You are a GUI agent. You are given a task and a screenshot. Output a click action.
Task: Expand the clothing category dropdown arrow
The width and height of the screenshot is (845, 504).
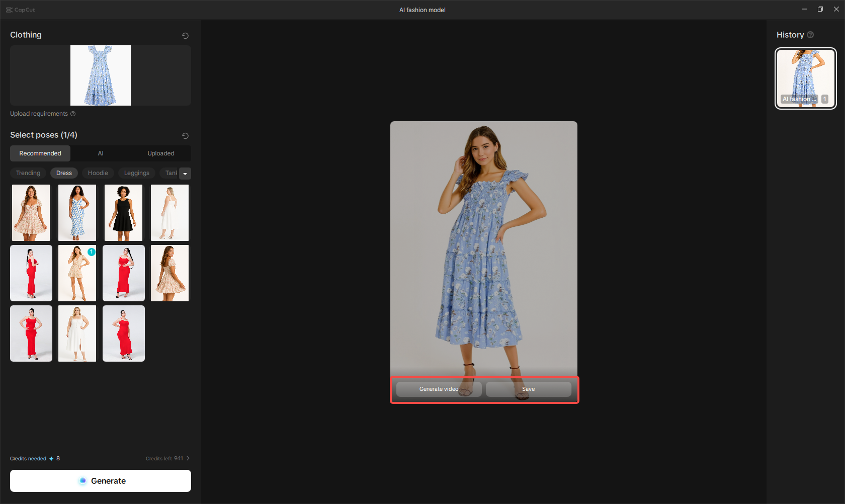coord(185,174)
